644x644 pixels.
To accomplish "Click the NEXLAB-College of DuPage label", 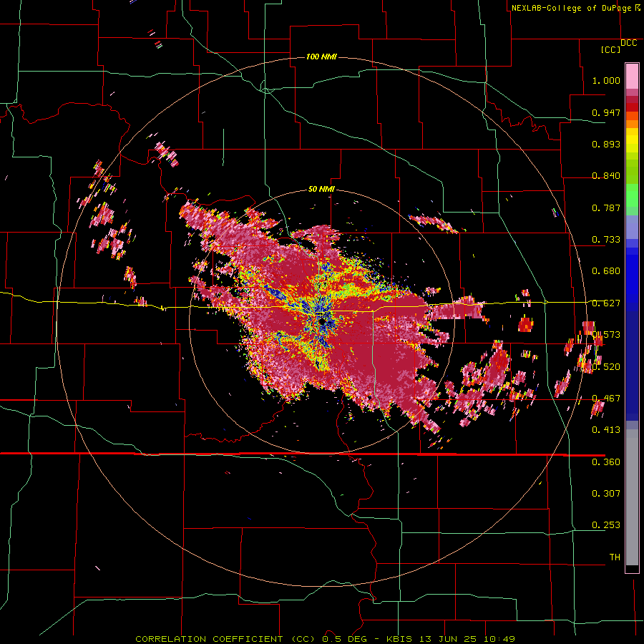I will click(572, 8).
